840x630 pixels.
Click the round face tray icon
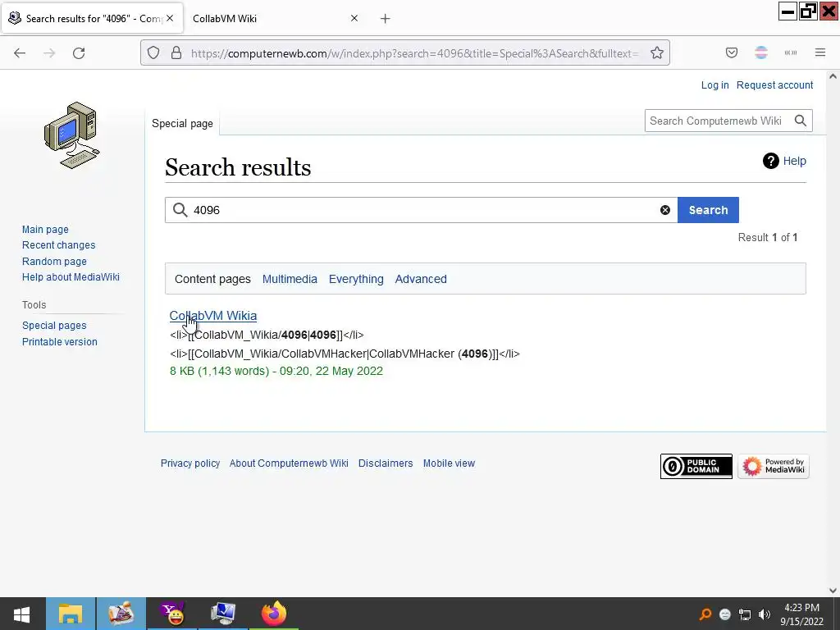pos(725,614)
